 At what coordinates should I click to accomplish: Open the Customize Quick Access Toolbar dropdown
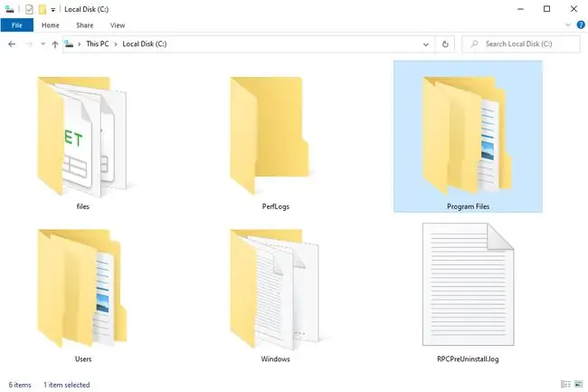point(52,10)
